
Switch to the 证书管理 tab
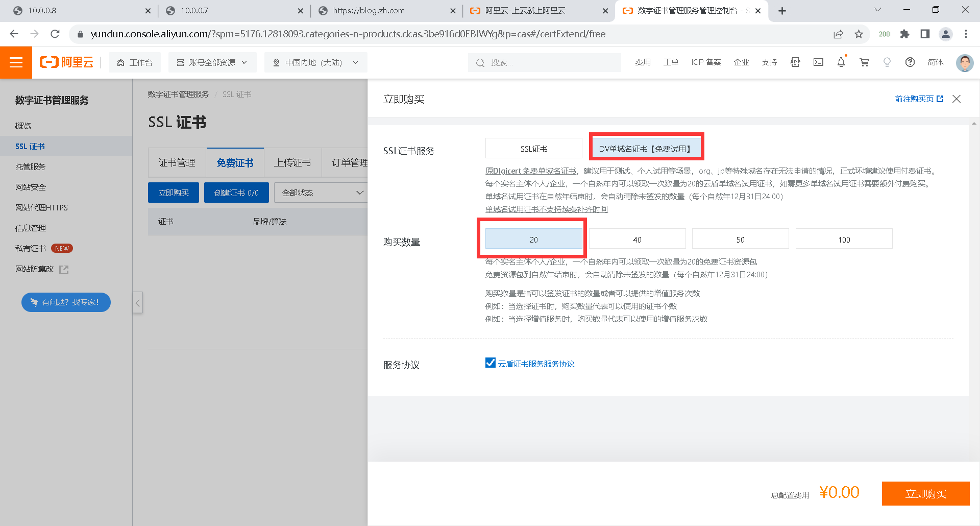(177, 163)
